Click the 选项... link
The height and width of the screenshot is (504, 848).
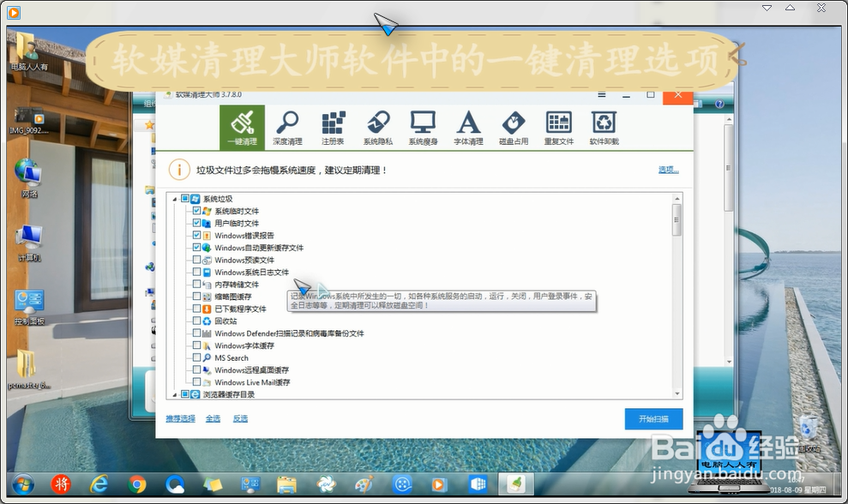[669, 170]
